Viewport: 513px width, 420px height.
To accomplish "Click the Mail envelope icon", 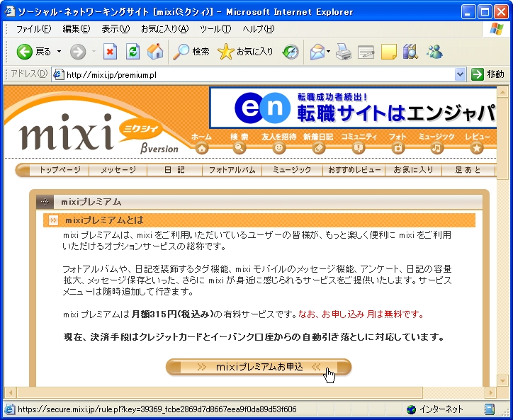I will tap(317, 52).
